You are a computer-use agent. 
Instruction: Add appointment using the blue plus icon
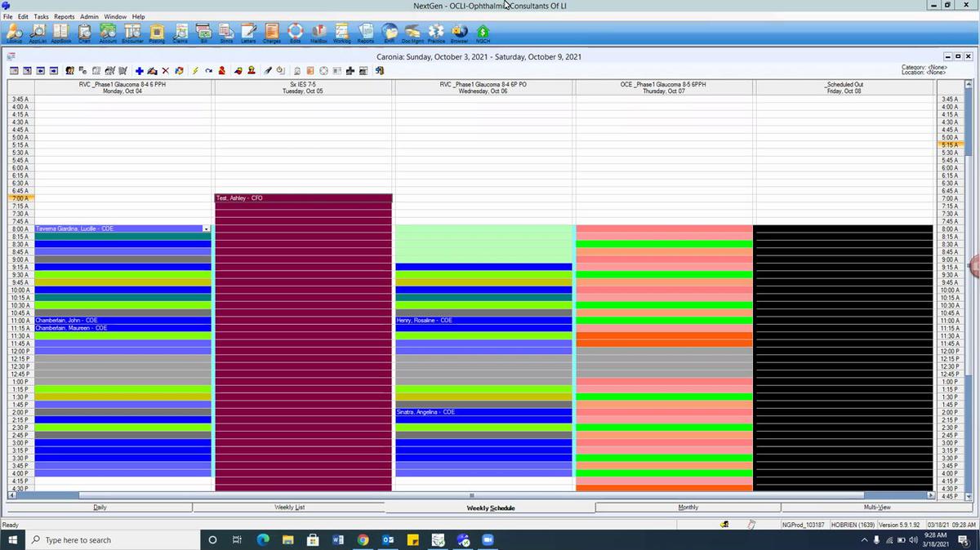139,70
